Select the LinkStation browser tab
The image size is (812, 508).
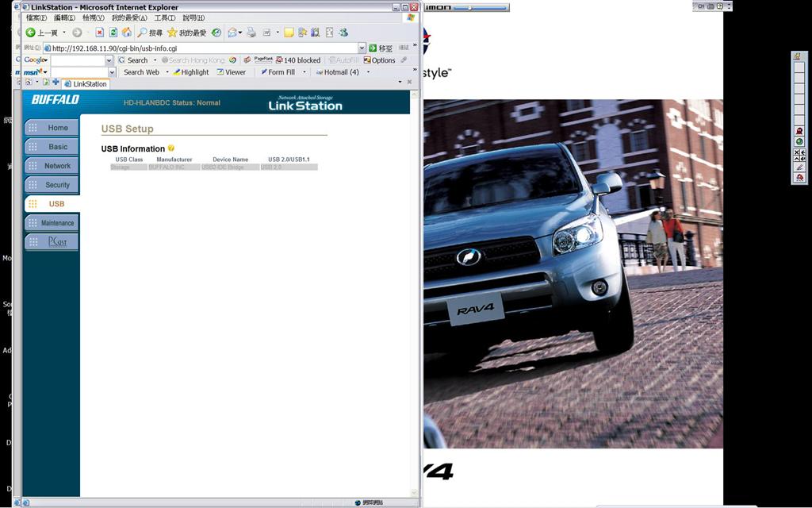[86, 83]
